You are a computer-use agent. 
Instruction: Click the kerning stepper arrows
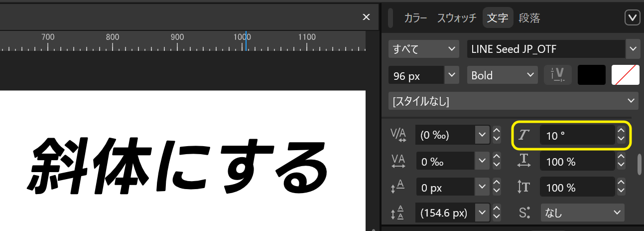click(x=497, y=135)
